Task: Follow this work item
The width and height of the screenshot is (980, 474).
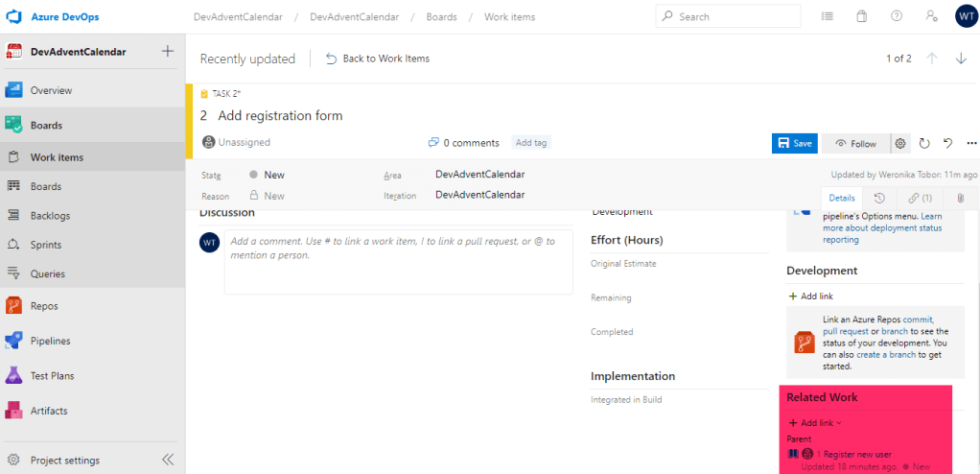Action: pyautogui.click(x=855, y=143)
